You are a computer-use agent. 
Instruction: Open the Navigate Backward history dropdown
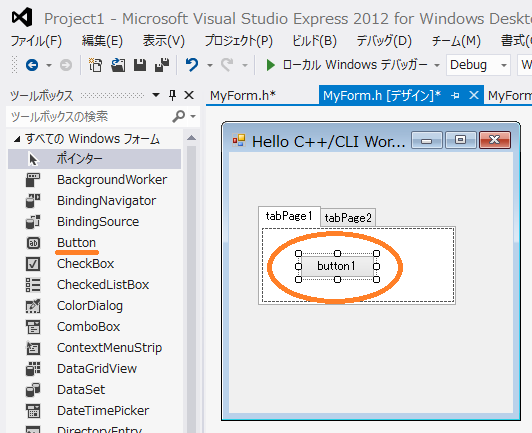[49, 65]
